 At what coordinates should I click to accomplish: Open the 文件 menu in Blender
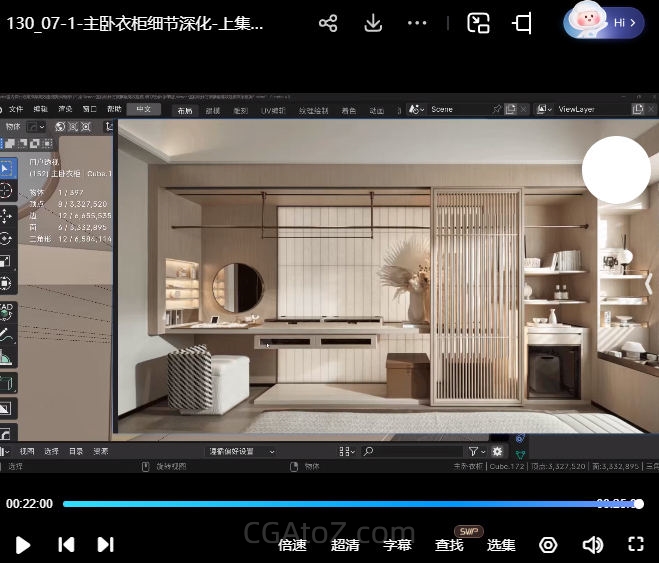tap(16, 109)
